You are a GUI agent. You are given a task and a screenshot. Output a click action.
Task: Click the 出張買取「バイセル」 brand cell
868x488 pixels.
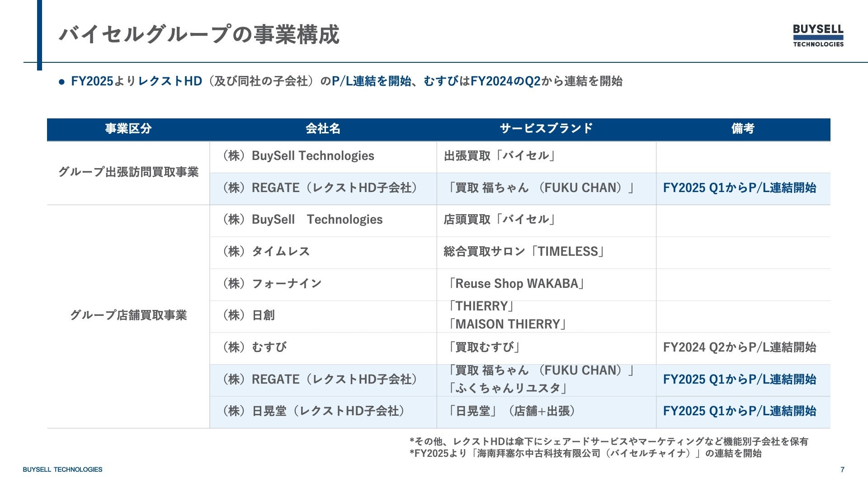(x=500, y=156)
